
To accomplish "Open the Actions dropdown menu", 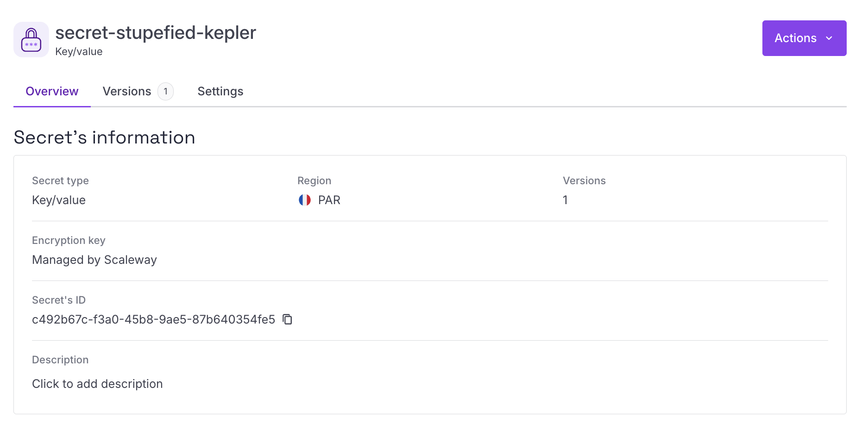I will [804, 38].
